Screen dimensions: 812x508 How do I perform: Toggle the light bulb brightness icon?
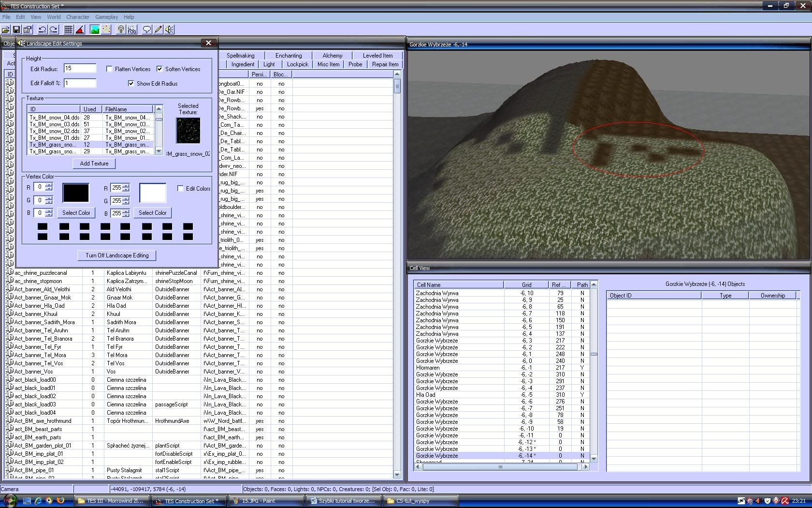point(121,30)
